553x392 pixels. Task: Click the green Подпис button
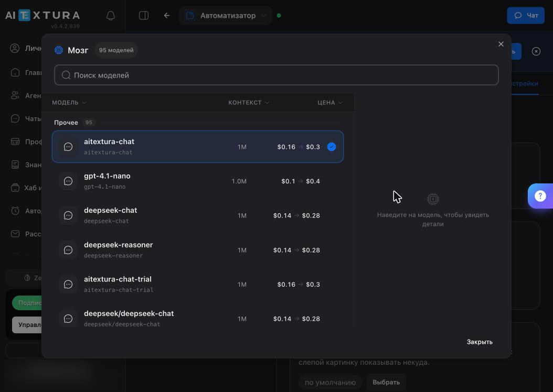(x=27, y=303)
